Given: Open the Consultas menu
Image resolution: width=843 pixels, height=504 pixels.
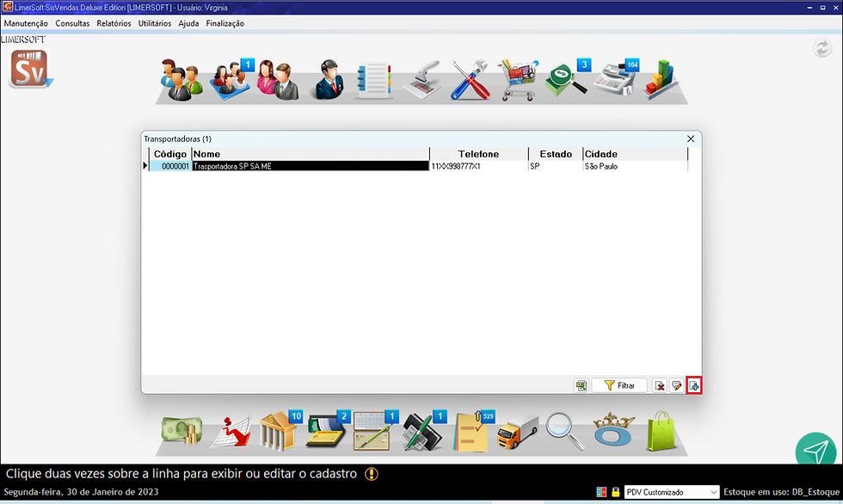Looking at the screenshot, I should coord(72,23).
